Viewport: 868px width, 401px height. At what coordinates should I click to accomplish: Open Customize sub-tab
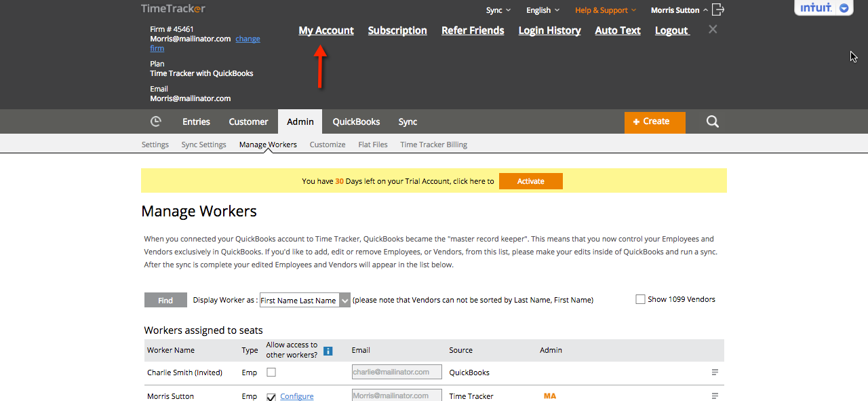tap(328, 145)
